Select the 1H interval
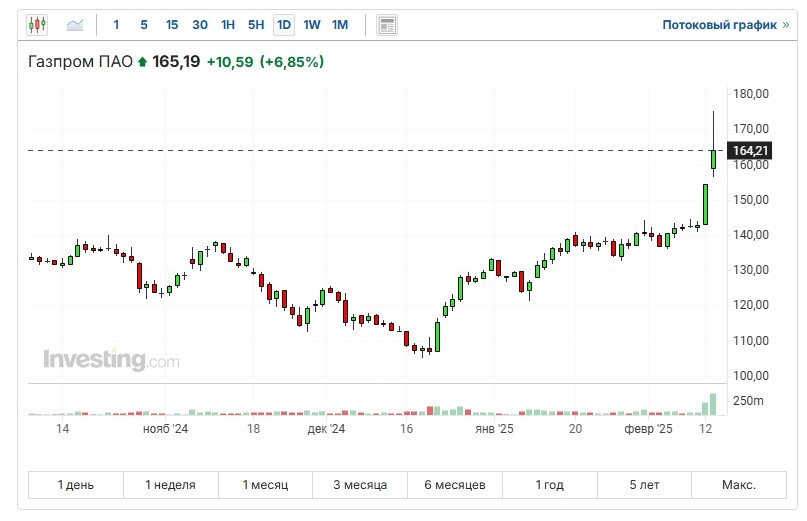 coord(228,25)
